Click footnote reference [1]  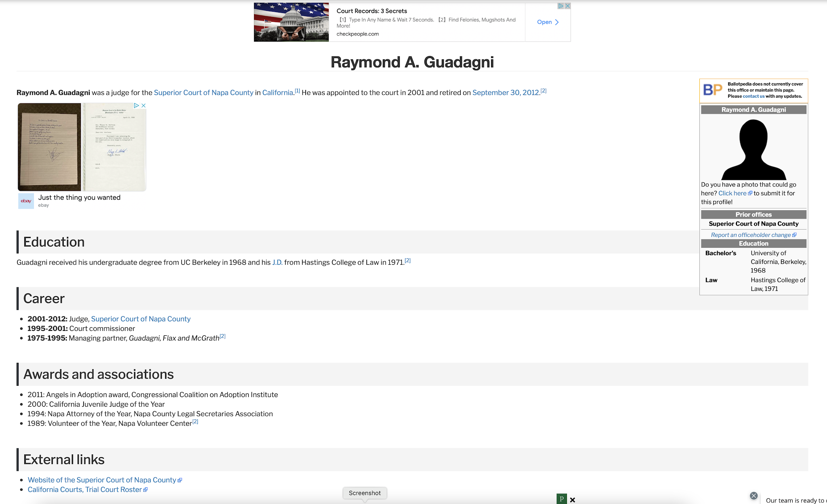297,91
